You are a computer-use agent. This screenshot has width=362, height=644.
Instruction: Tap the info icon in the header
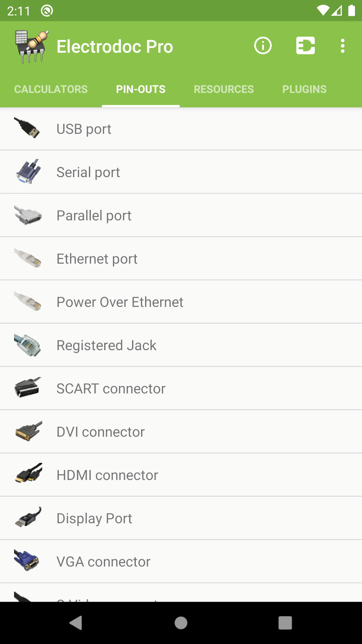point(263,46)
